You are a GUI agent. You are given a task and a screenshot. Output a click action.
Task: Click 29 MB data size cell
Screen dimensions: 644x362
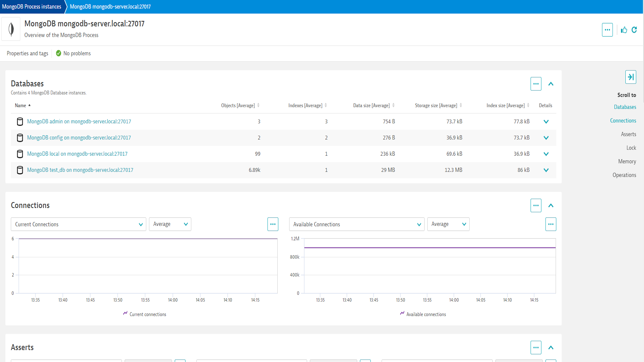point(388,170)
